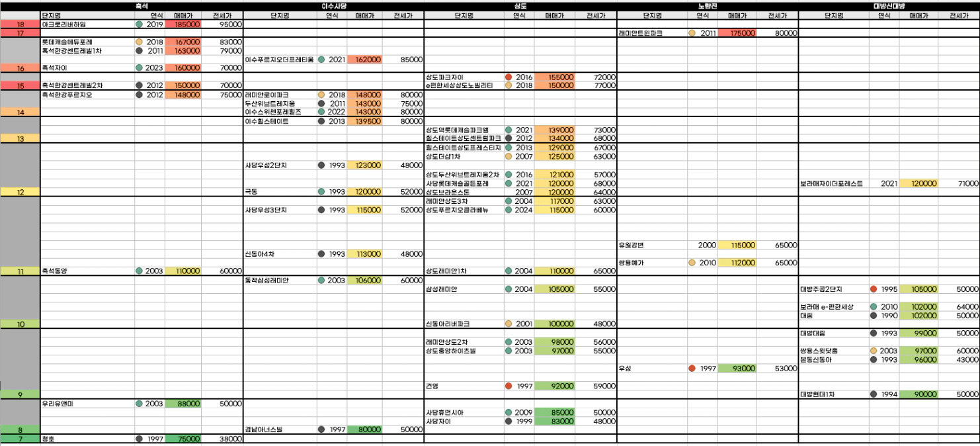Select the 대방신대방 section header cell
This screenshot has height=446, width=980.
pyautogui.click(x=888, y=5)
